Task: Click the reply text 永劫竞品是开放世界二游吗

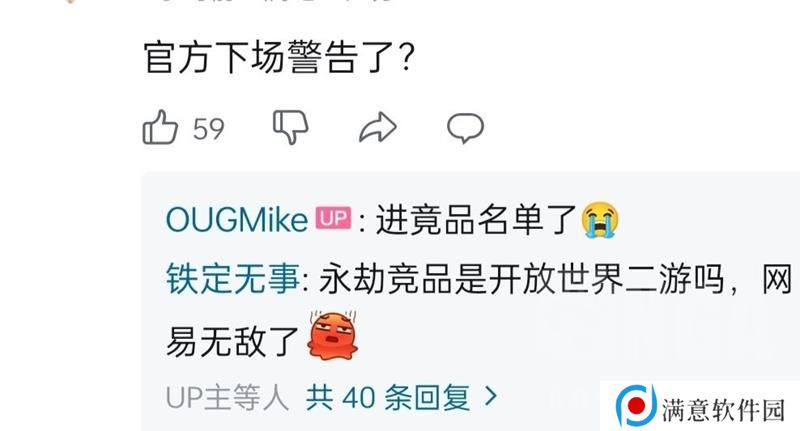Action: click(x=521, y=280)
